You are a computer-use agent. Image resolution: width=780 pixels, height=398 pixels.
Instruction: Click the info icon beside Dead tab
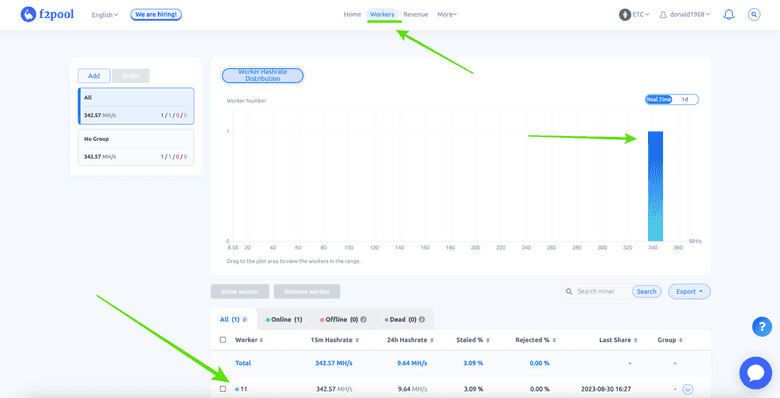(x=422, y=319)
